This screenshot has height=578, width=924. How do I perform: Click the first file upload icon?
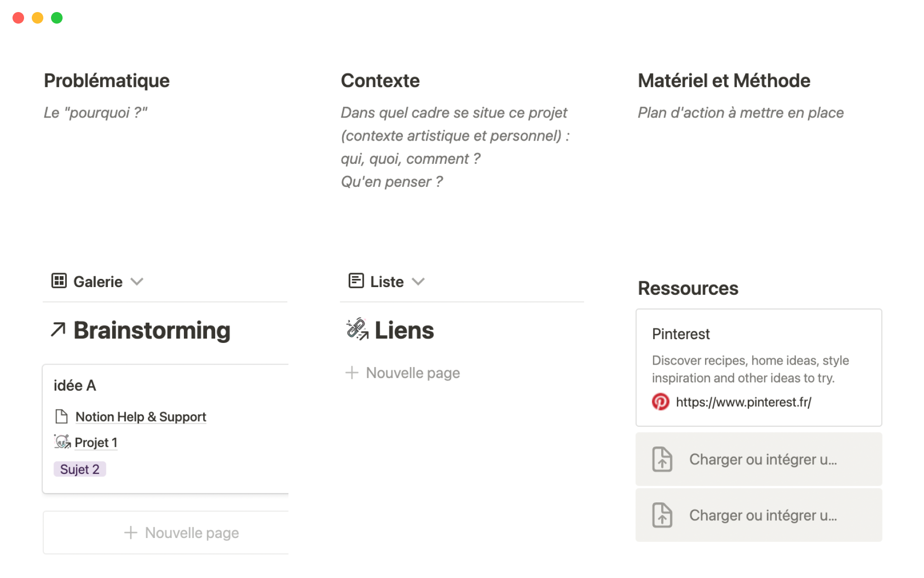pos(662,459)
